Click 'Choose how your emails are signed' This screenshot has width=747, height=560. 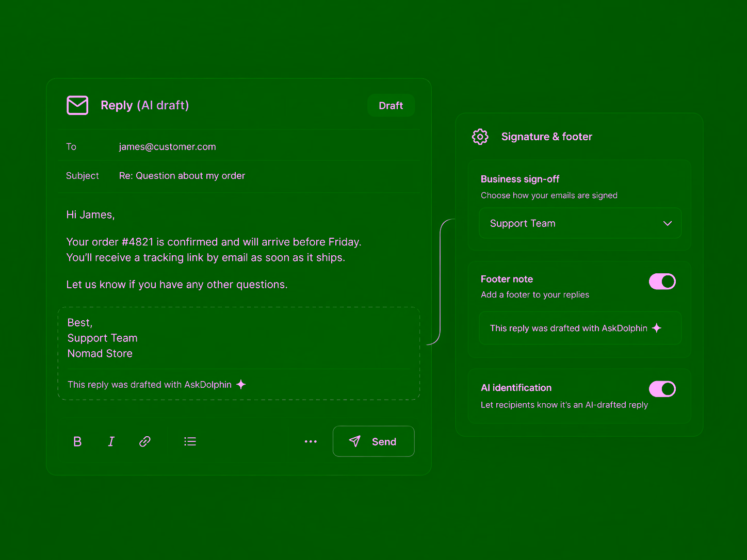click(x=549, y=195)
